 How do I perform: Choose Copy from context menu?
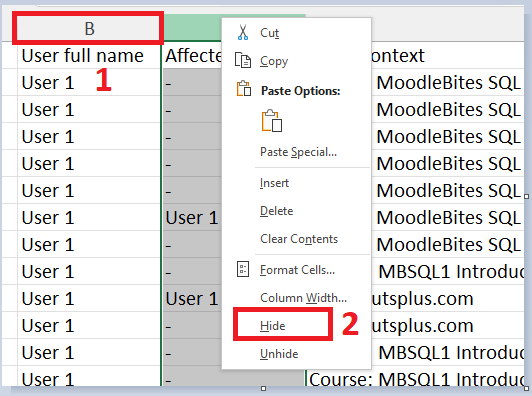click(x=274, y=61)
